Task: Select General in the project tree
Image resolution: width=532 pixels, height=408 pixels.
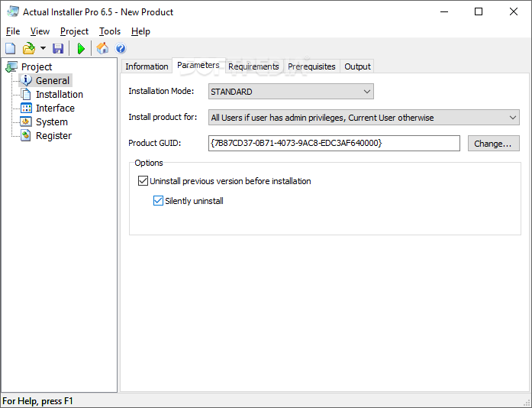Action: tap(53, 80)
